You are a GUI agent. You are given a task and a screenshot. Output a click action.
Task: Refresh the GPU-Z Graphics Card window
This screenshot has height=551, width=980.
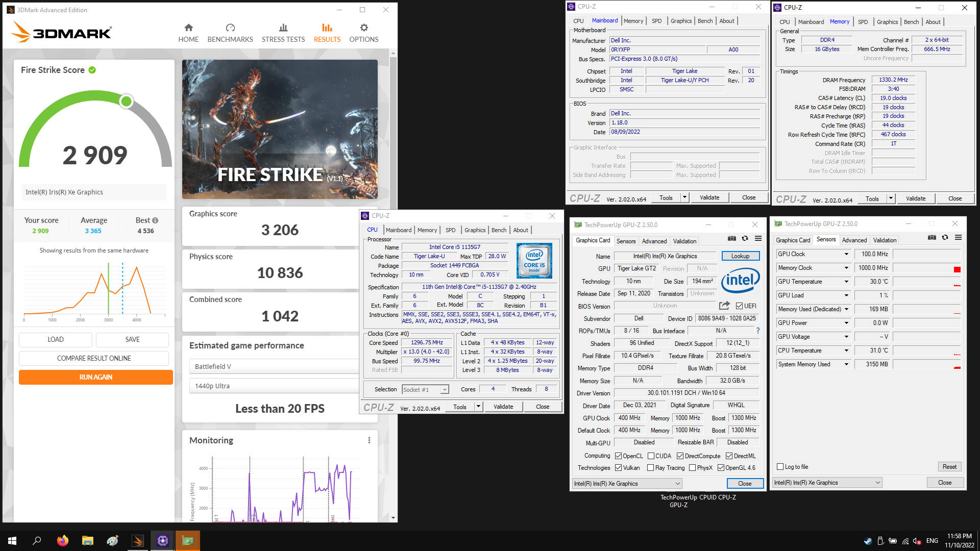745,238
